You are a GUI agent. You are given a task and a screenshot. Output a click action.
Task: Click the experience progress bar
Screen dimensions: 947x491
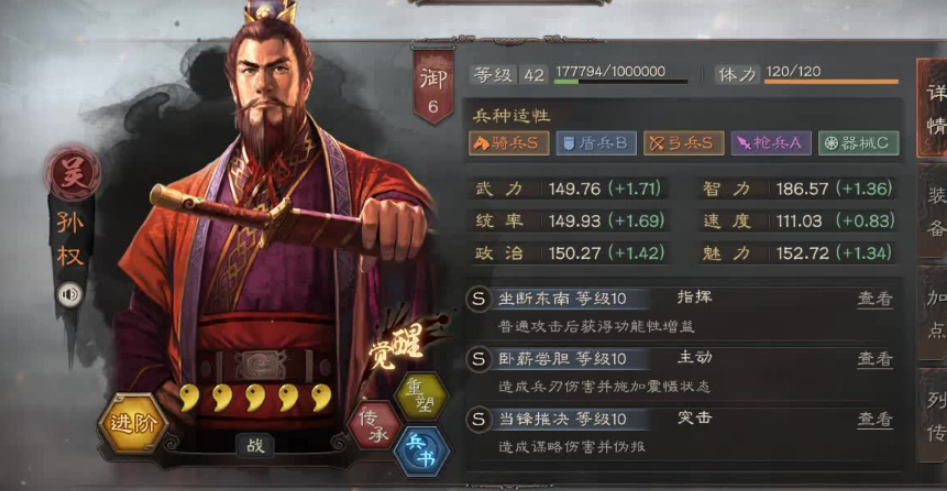click(621, 82)
